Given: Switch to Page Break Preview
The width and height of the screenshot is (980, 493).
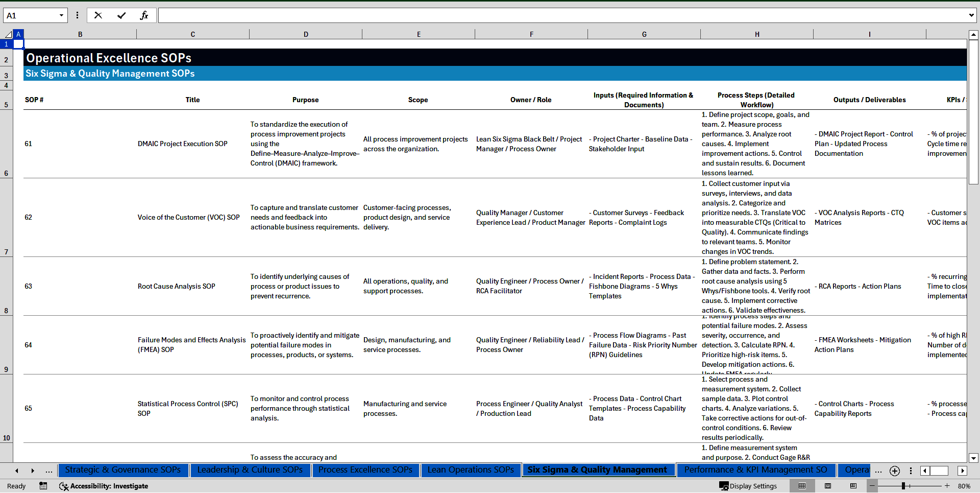Looking at the screenshot, I should [x=853, y=486].
